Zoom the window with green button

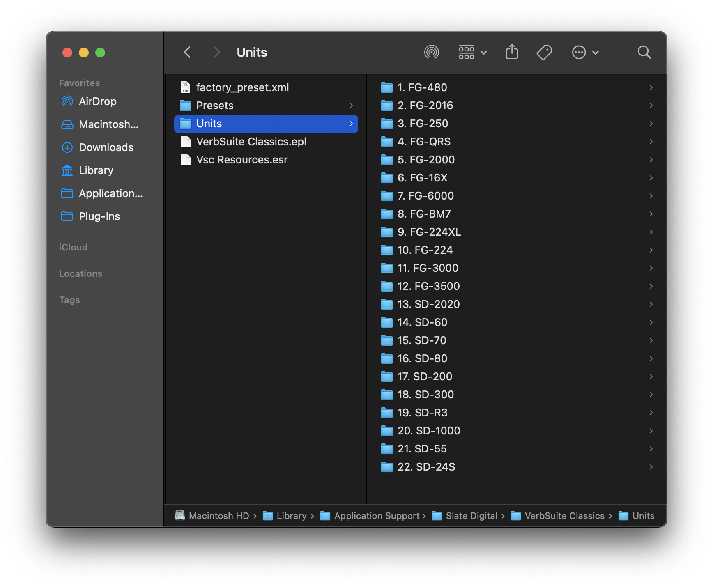click(x=100, y=53)
